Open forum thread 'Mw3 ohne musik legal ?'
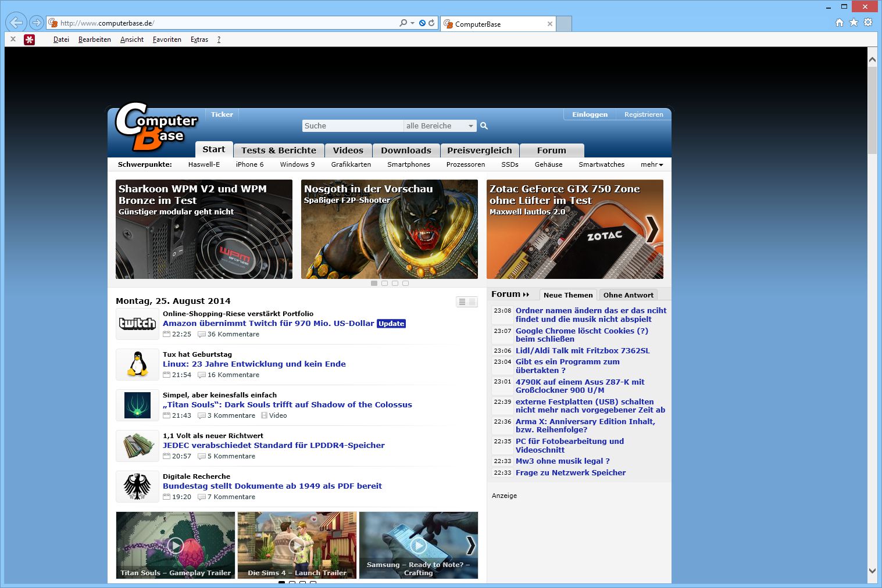This screenshot has height=588, width=882. point(562,461)
